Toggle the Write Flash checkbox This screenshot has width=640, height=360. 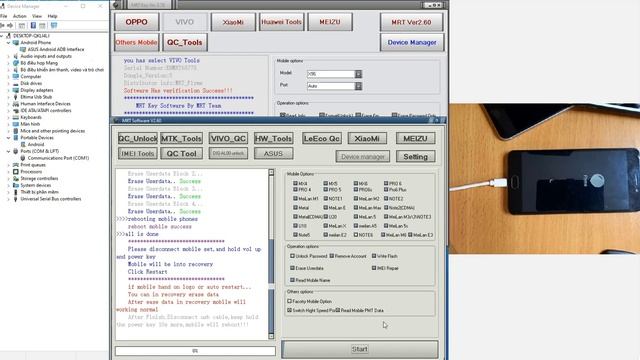coord(374,256)
